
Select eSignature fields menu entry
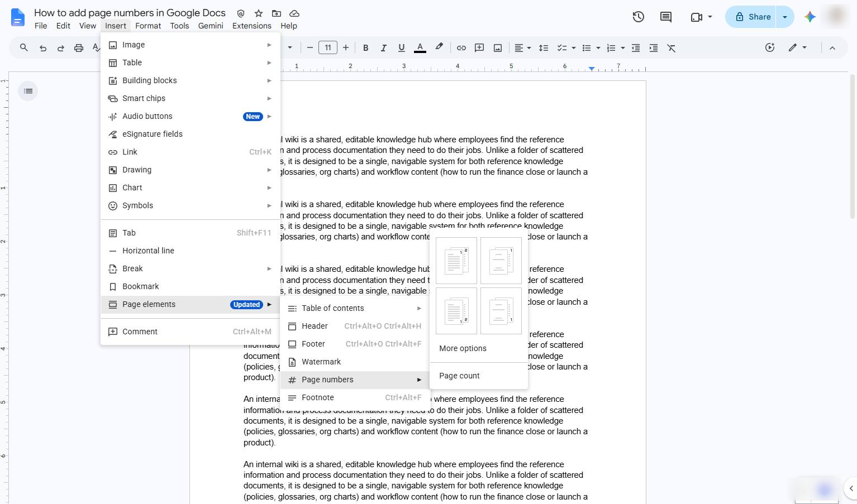190,134
